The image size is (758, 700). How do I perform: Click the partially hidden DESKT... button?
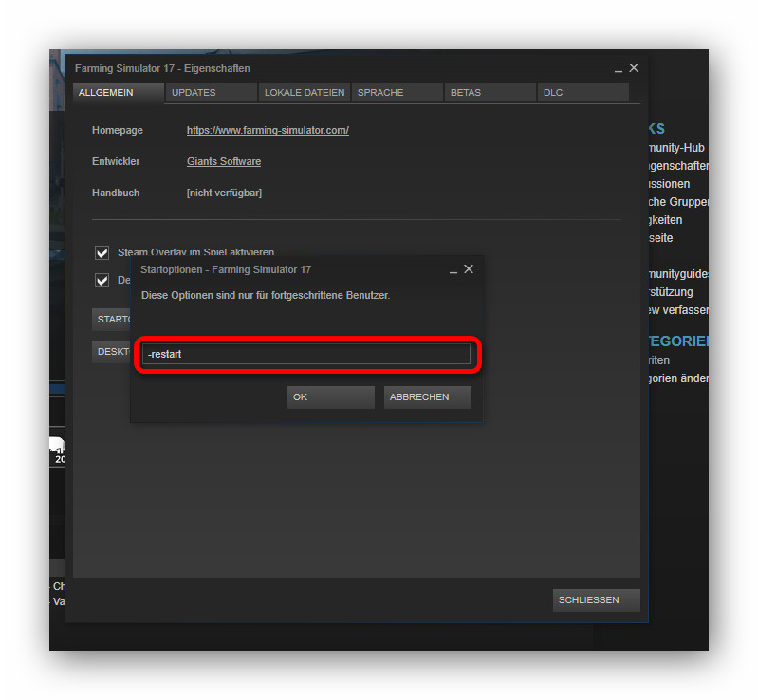(x=110, y=351)
